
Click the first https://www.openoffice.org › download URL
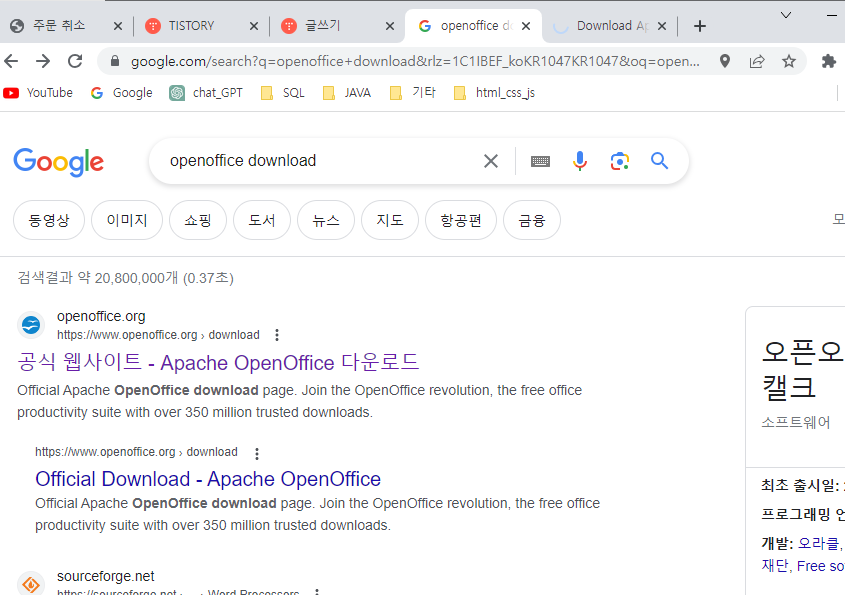point(158,335)
